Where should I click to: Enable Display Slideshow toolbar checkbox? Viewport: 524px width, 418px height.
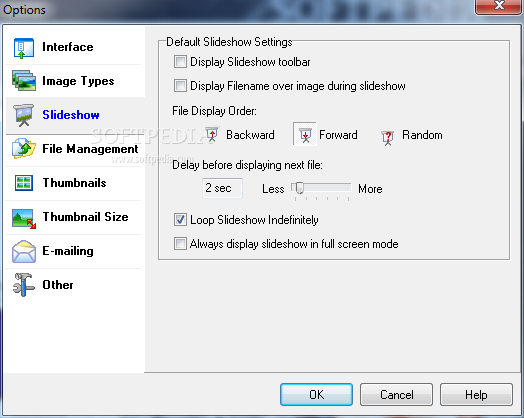point(180,62)
